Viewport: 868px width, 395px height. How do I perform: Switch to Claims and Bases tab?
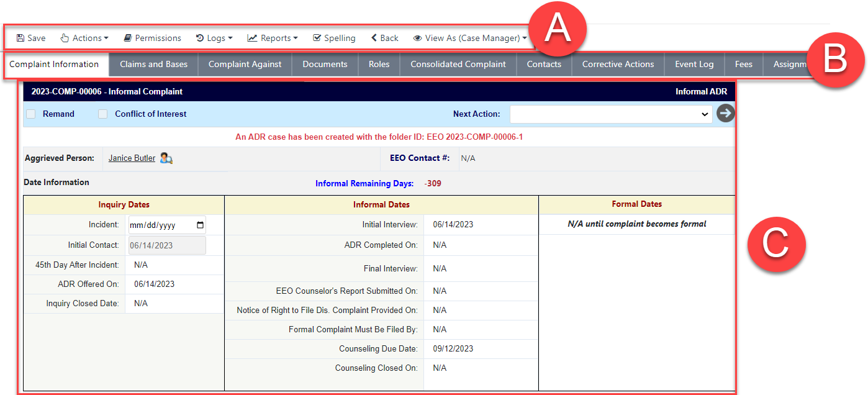point(153,64)
